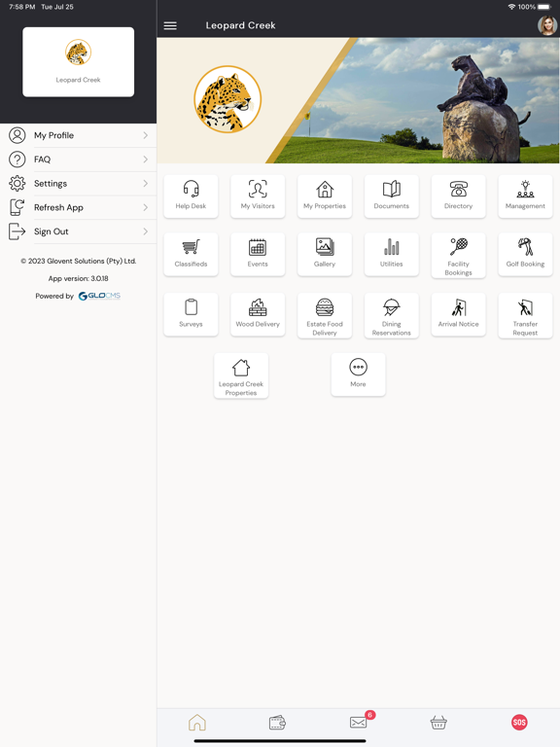
Task: Tap the leopard logo in banner
Action: pyautogui.click(x=227, y=99)
